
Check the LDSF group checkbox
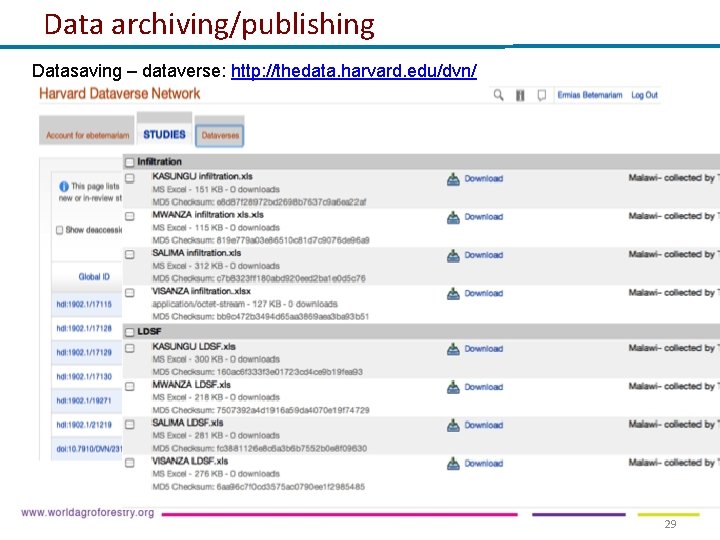[x=130, y=332]
